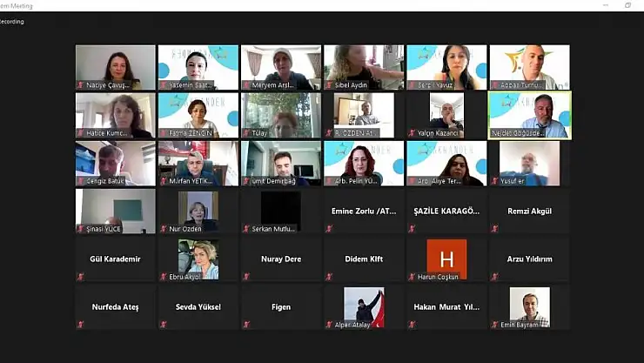Click the muted mic icon under Remzi Akgül
The image size is (644, 363).
[x=494, y=229]
